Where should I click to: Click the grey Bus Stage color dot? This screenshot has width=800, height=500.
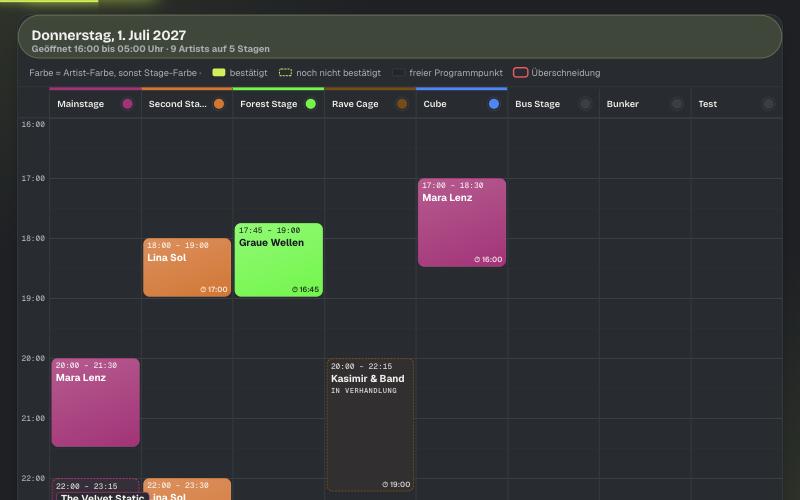click(x=585, y=104)
